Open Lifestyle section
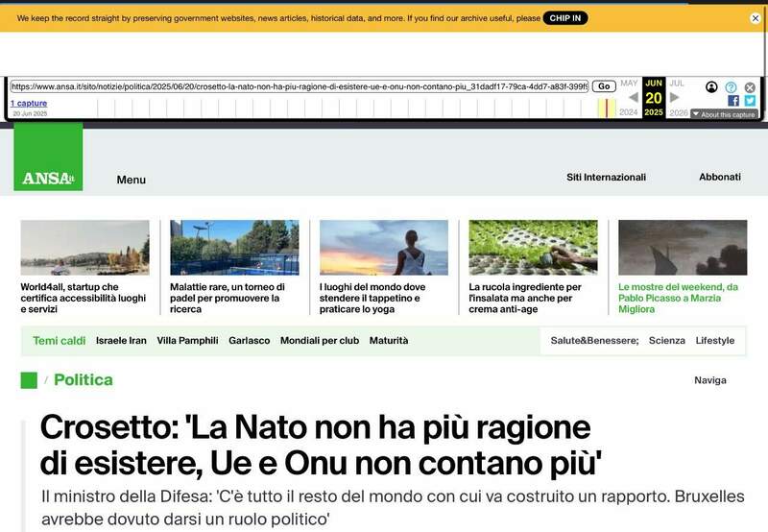 tap(714, 341)
